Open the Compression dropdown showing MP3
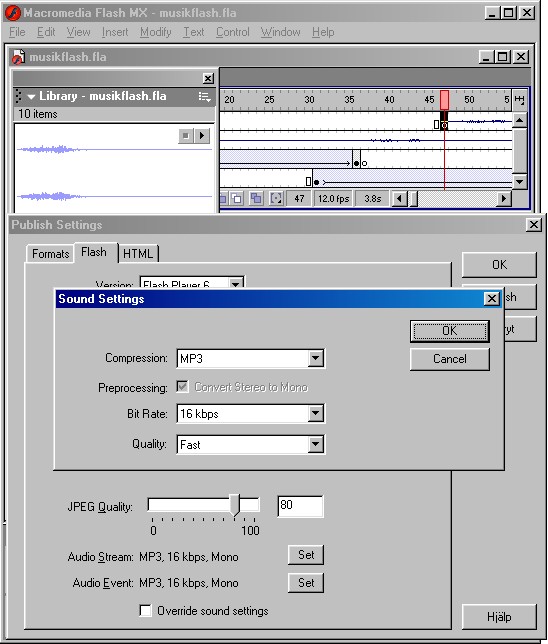The width and height of the screenshot is (548, 644). [251, 359]
